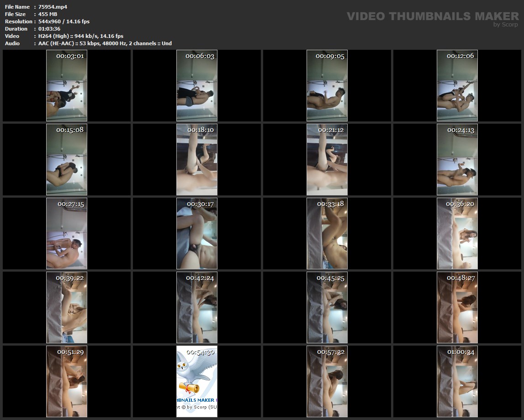Image resolution: width=524 pixels, height=420 pixels.
Task: Click the frame labeled 00:12:06
Action: 457,86
